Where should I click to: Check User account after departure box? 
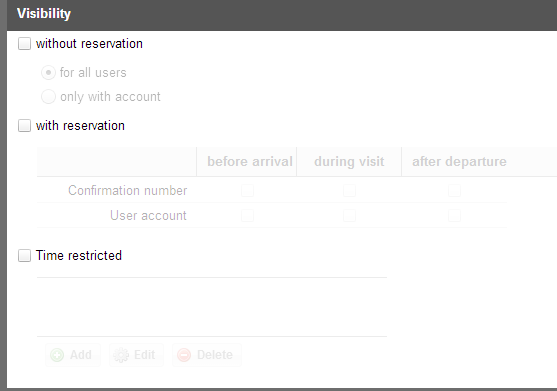[454, 216]
